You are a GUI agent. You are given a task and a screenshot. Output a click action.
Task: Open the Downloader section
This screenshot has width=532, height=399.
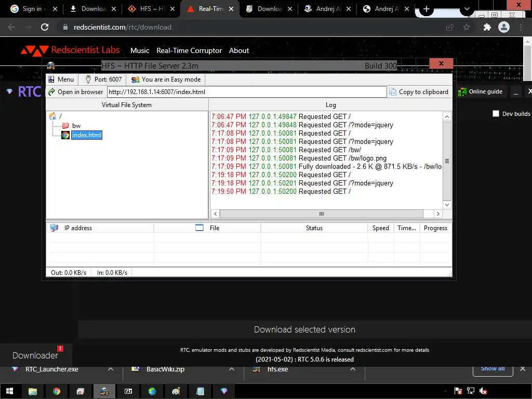[35, 355]
